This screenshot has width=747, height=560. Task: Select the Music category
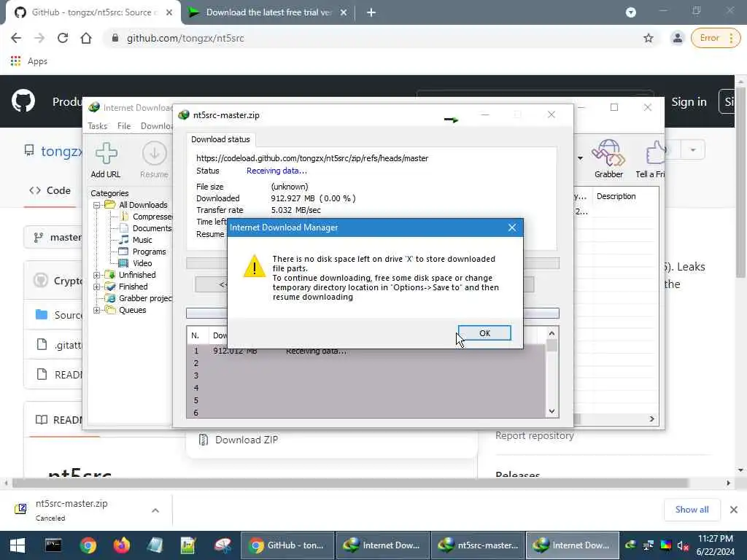pyautogui.click(x=136, y=240)
